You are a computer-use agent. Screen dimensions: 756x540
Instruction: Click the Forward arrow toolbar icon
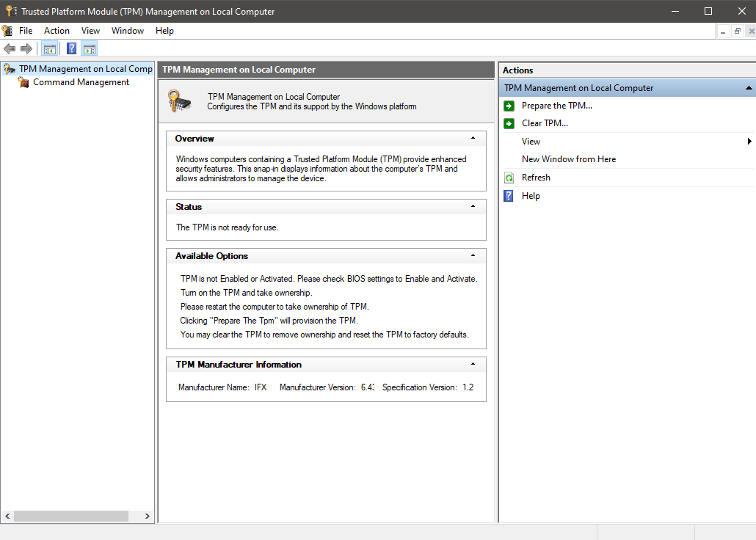[26, 48]
